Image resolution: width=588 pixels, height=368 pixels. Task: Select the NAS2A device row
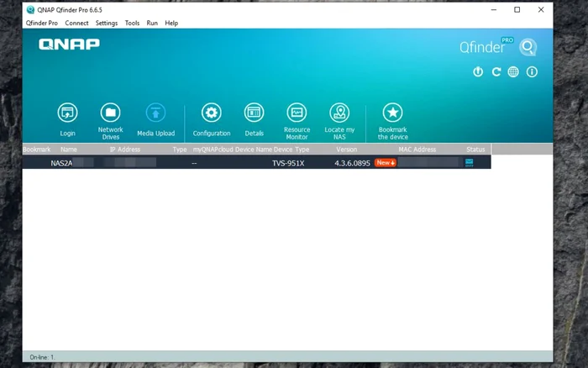[x=256, y=163]
